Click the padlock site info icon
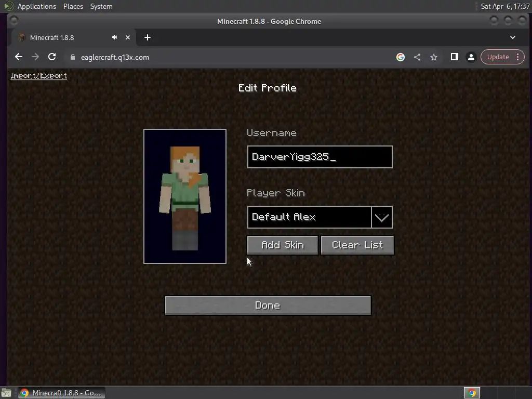Image resolution: width=532 pixels, height=399 pixels. point(73,57)
